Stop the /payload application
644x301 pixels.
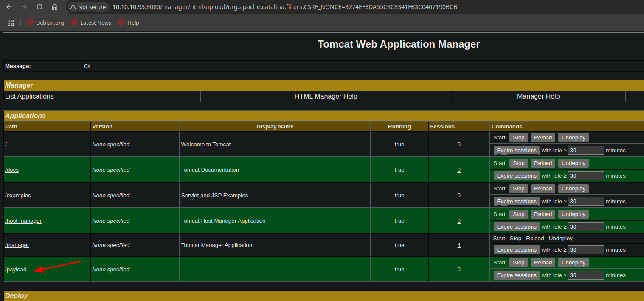click(519, 262)
